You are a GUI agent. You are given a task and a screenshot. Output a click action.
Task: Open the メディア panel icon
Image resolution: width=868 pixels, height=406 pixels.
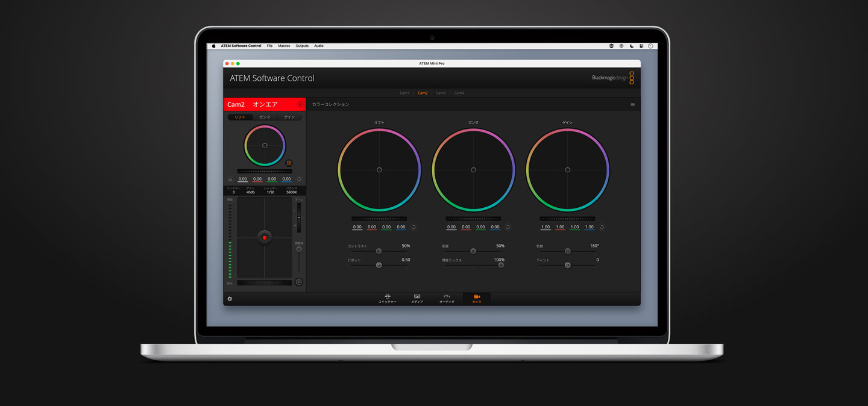[417, 298]
